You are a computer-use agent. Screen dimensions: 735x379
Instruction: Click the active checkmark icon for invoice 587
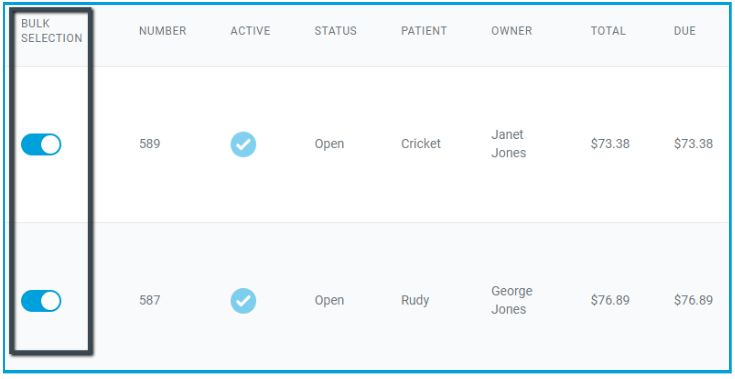(243, 301)
